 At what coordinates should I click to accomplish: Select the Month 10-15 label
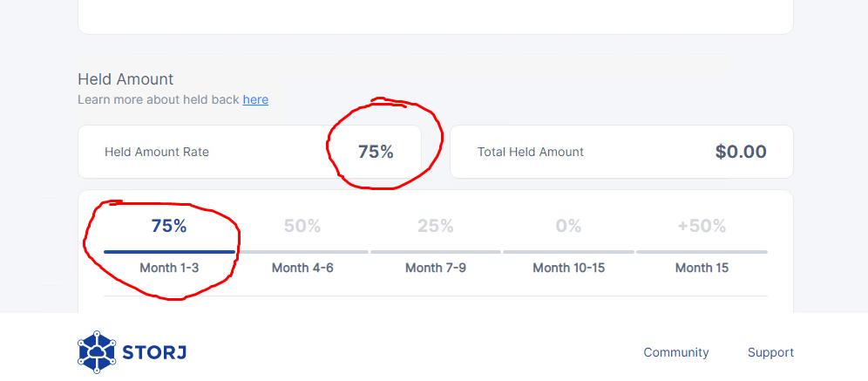[568, 268]
